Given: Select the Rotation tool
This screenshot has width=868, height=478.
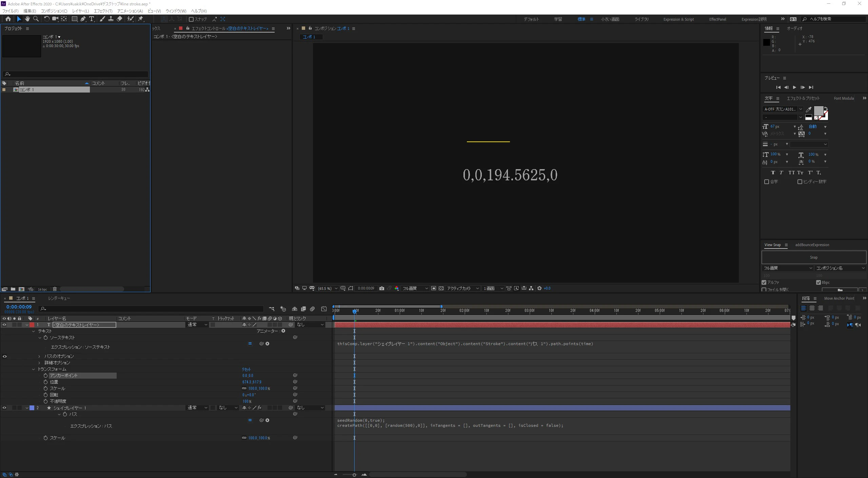Looking at the screenshot, I should point(47,19).
